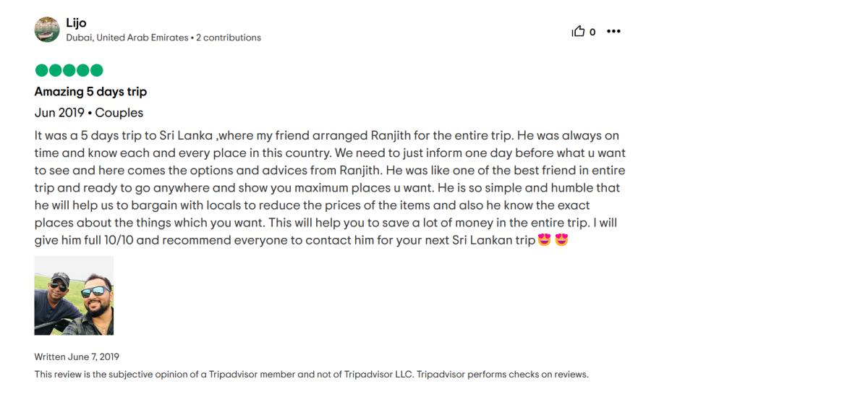Click the fifth green rating bubble
Image resolution: width=868 pixels, height=397 pixels.
pyautogui.click(x=96, y=70)
